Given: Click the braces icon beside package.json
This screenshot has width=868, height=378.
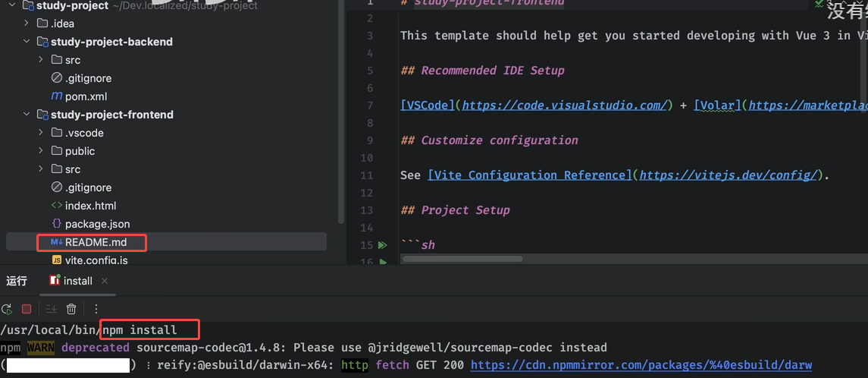Looking at the screenshot, I should (x=56, y=224).
